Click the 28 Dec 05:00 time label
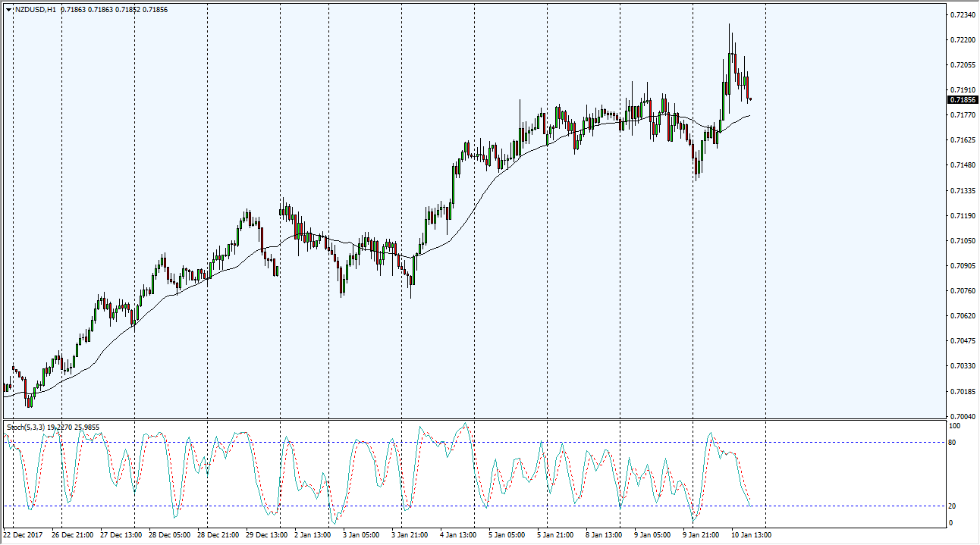Image resolution: width=980 pixels, height=545 pixels. 171,535
